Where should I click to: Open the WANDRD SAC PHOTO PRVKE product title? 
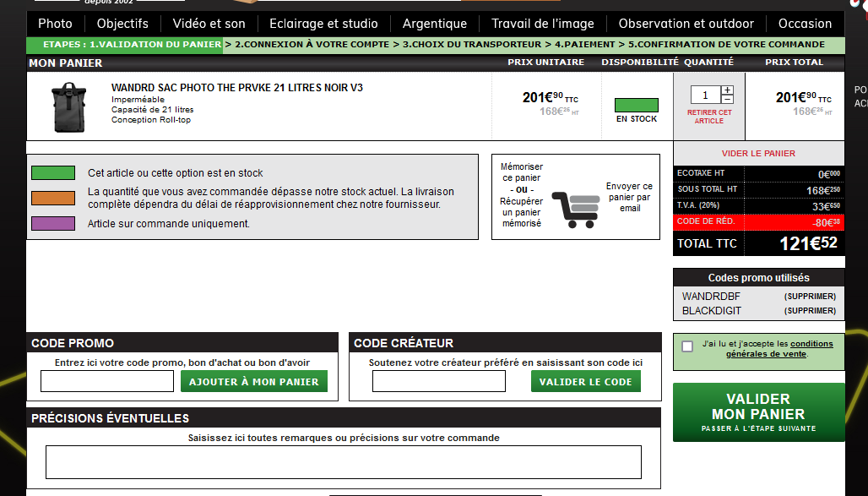tap(237, 88)
